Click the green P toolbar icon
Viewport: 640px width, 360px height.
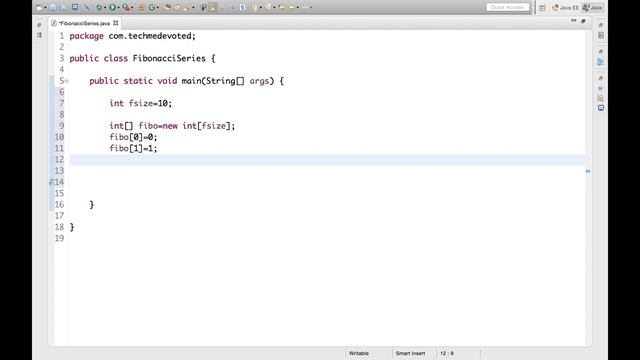click(x=203, y=7)
